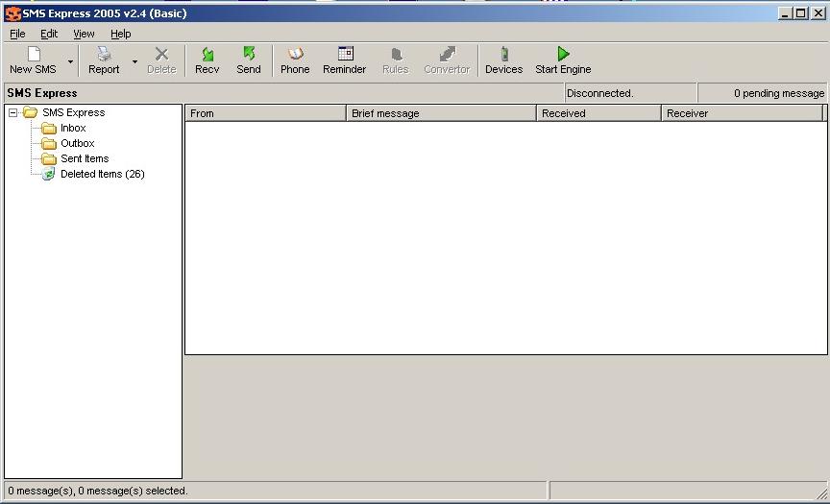Open the Help menu
The image size is (830, 504).
121,34
